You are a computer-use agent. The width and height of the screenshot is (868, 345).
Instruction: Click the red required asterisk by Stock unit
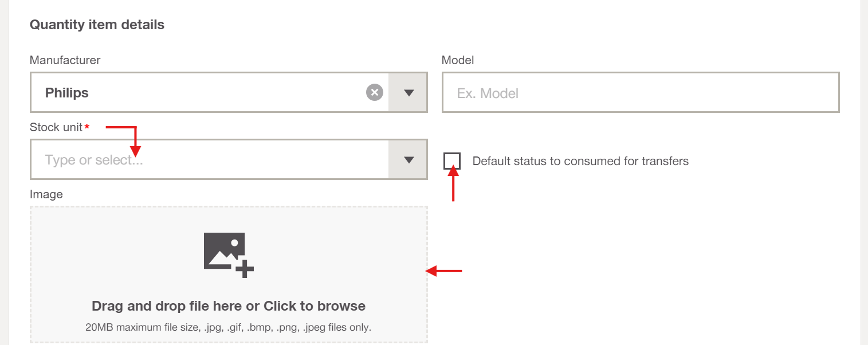[x=87, y=127]
